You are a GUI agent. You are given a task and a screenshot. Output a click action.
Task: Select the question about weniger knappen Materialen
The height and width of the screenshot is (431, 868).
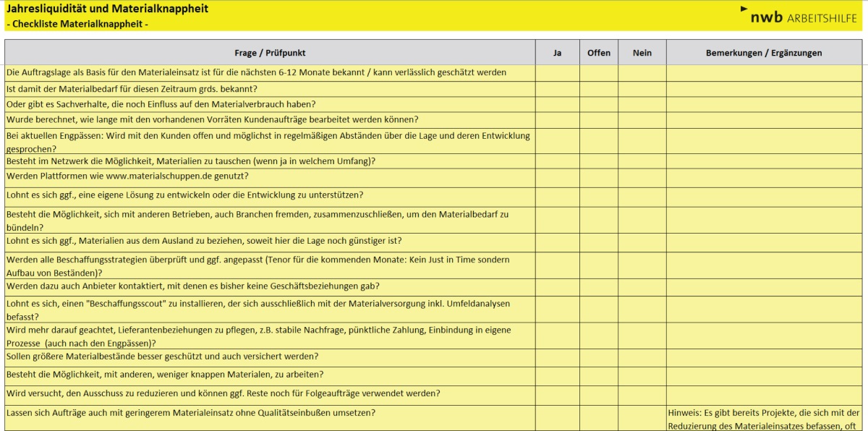165,375
